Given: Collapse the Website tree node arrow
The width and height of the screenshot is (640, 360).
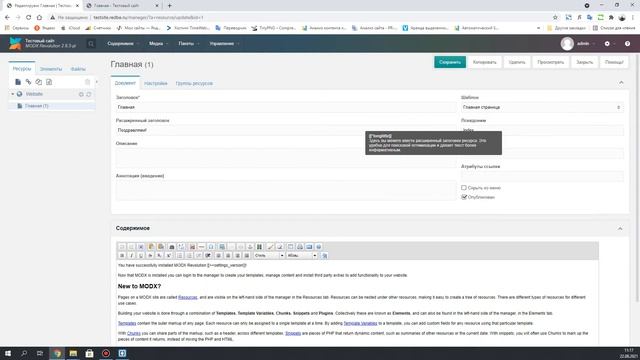Looking at the screenshot, I should pyautogui.click(x=13, y=94).
